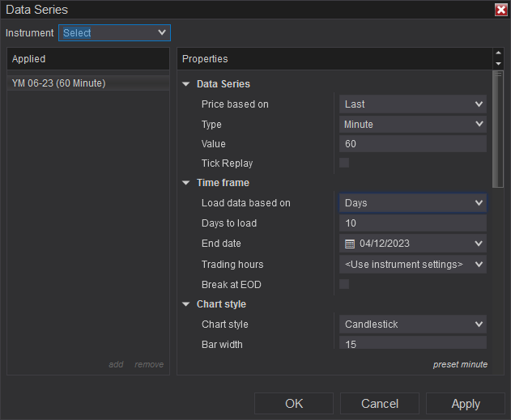The image size is (511, 420).
Task: Collapse the Time frame section
Action: [x=186, y=183]
